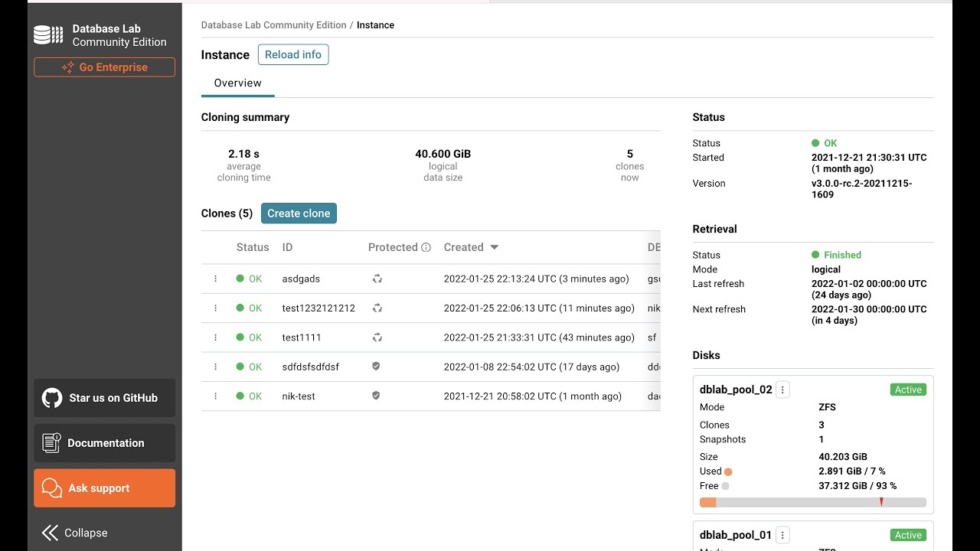Click the shield icon in sdfdsfsdfdsf row

(376, 367)
